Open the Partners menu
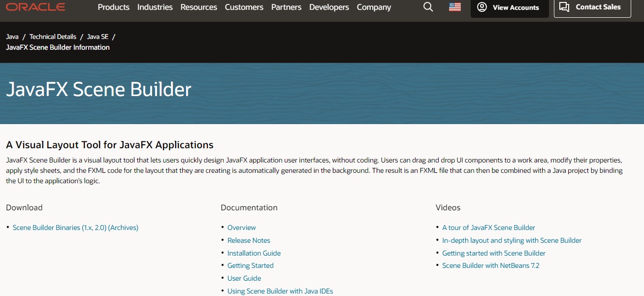Viewport: 644px width, 296px height. coord(287,7)
